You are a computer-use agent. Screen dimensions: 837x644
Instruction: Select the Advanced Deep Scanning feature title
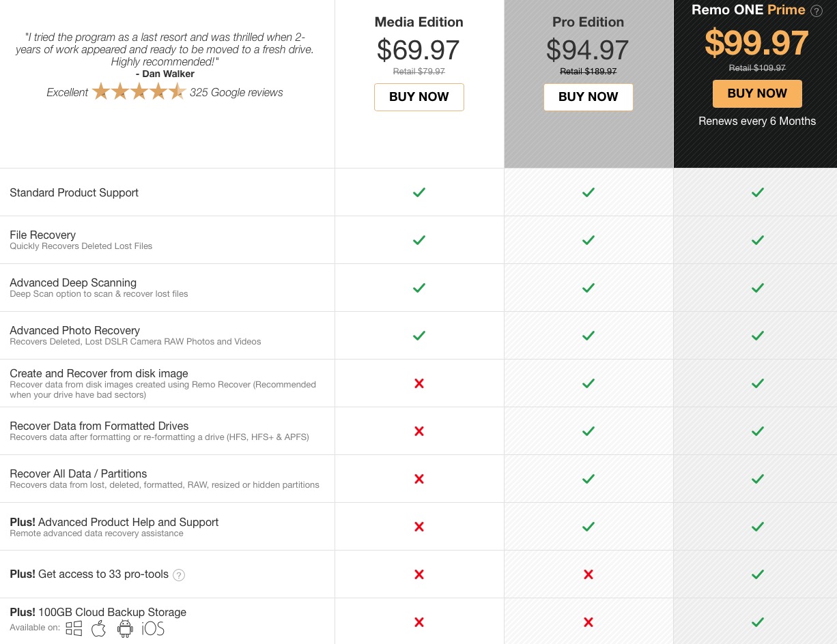coord(73,282)
